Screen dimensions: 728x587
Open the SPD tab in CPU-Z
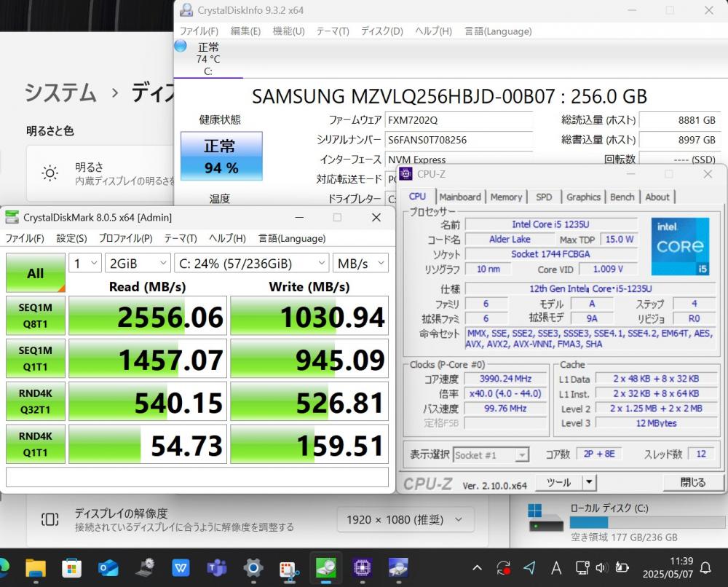pyautogui.click(x=544, y=197)
